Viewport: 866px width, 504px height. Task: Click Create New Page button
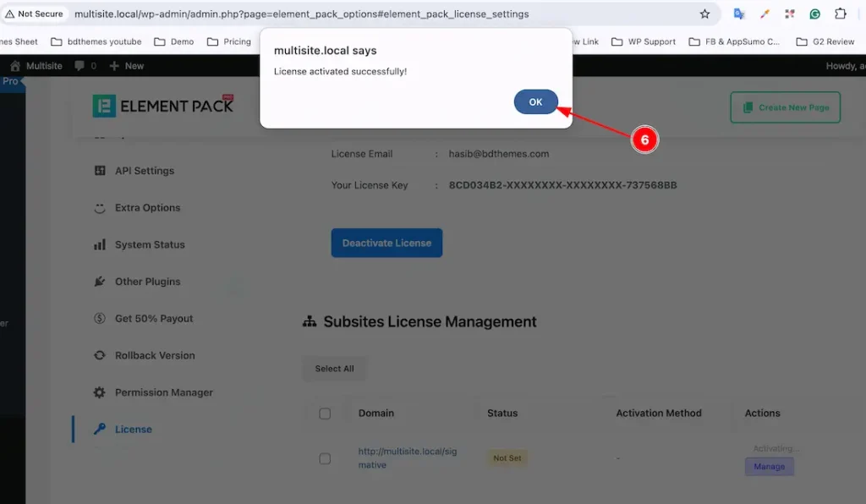coord(786,107)
